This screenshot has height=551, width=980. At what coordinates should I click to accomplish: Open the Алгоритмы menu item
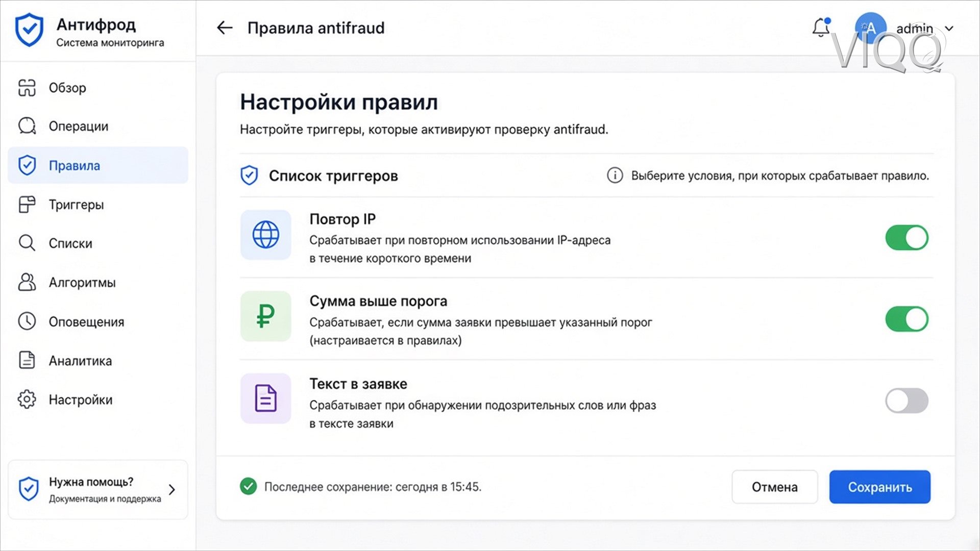coord(98,282)
